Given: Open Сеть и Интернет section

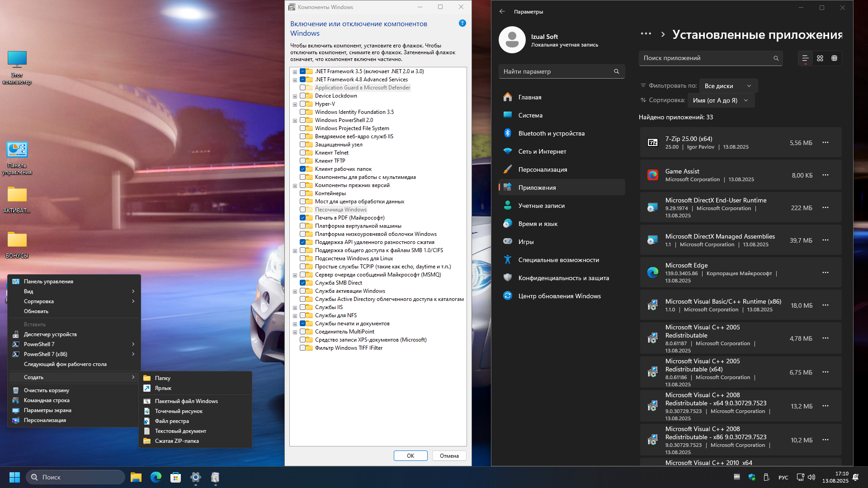Looking at the screenshot, I should pyautogui.click(x=561, y=151).
